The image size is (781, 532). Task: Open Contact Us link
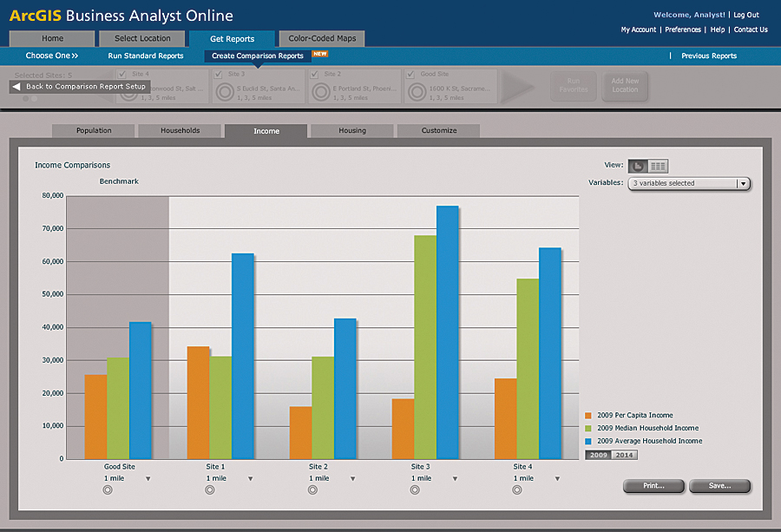point(751,30)
